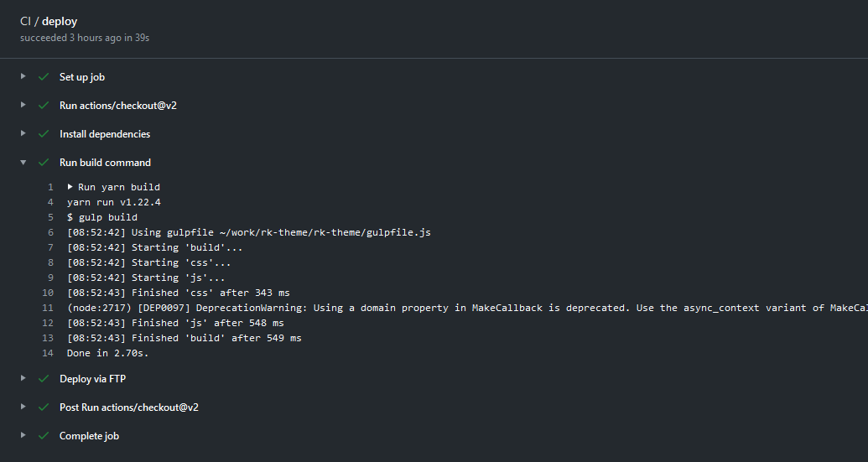
Task: Click log line number 6
Action: pos(50,232)
